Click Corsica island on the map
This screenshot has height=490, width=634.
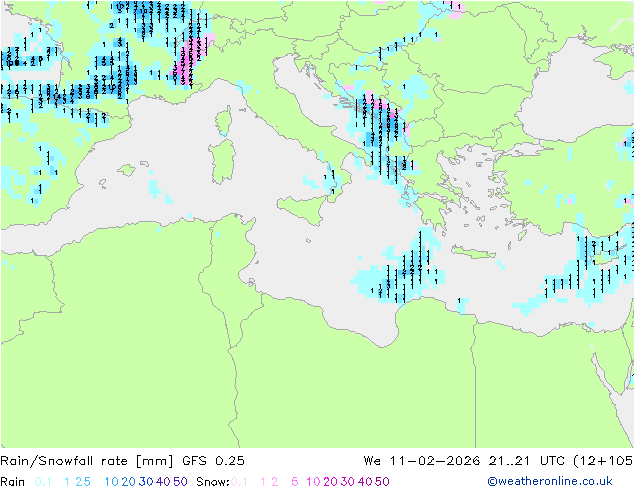(224, 120)
